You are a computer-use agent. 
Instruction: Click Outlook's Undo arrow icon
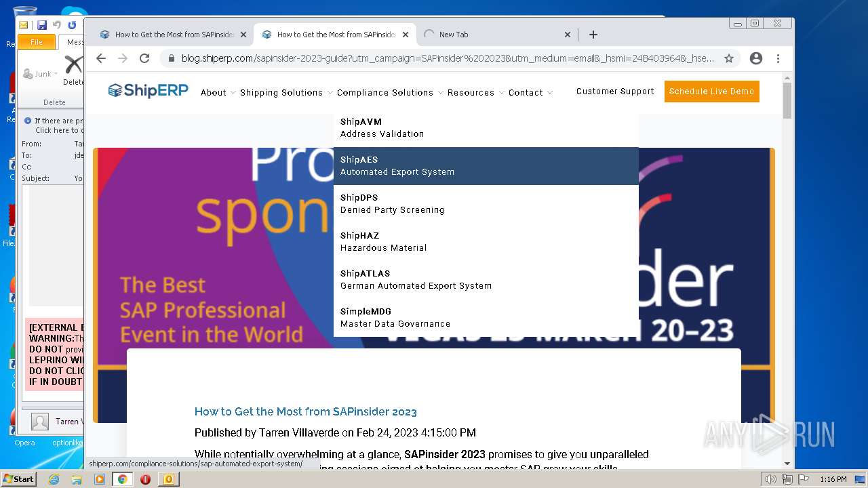[x=57, y=25]
